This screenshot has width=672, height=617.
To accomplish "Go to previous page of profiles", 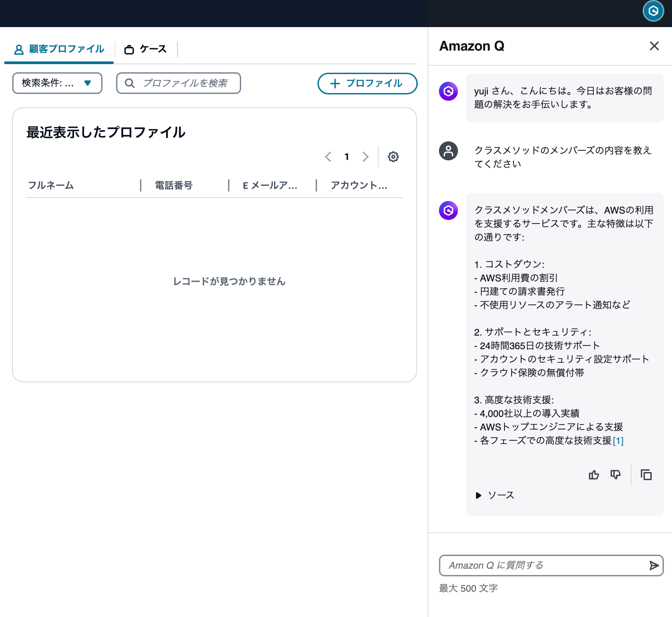I will point(328,157).
